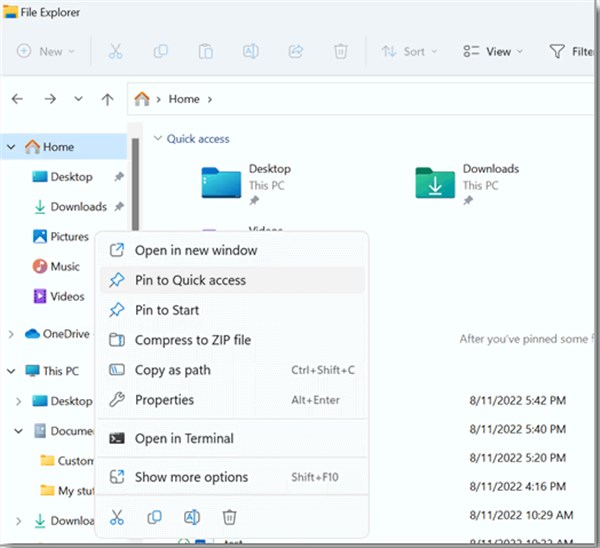Choose Properties in the context menu

(x=232, y=400)
